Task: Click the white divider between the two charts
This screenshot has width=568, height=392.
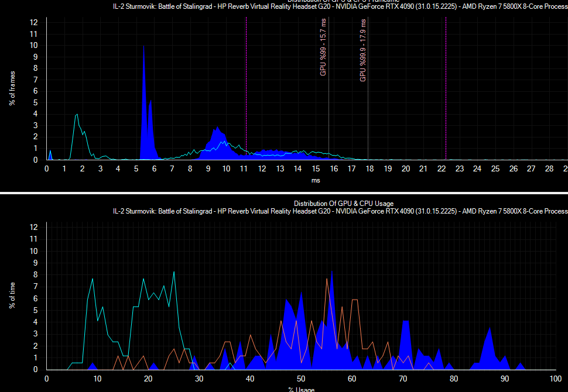Action: point(284,192)
